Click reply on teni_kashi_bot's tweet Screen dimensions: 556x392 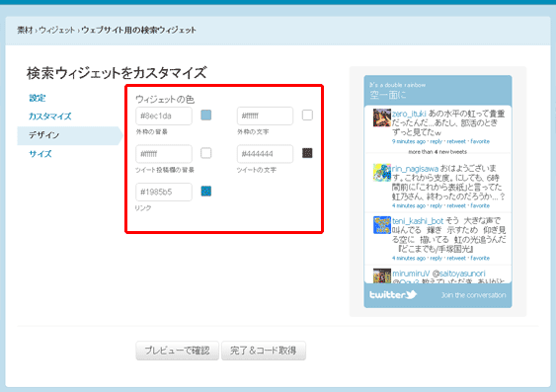[x=437, y=259]
